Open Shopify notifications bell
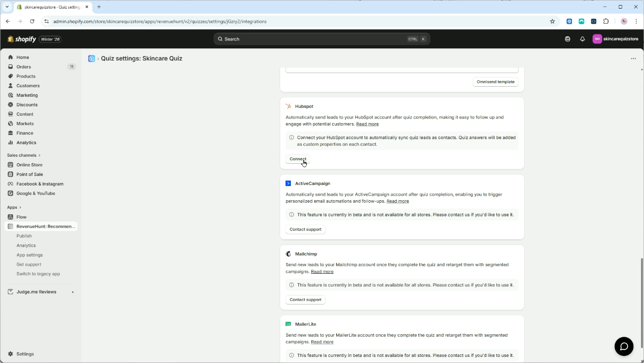Viewport: 644px width, 363px height. pos(582,39)
